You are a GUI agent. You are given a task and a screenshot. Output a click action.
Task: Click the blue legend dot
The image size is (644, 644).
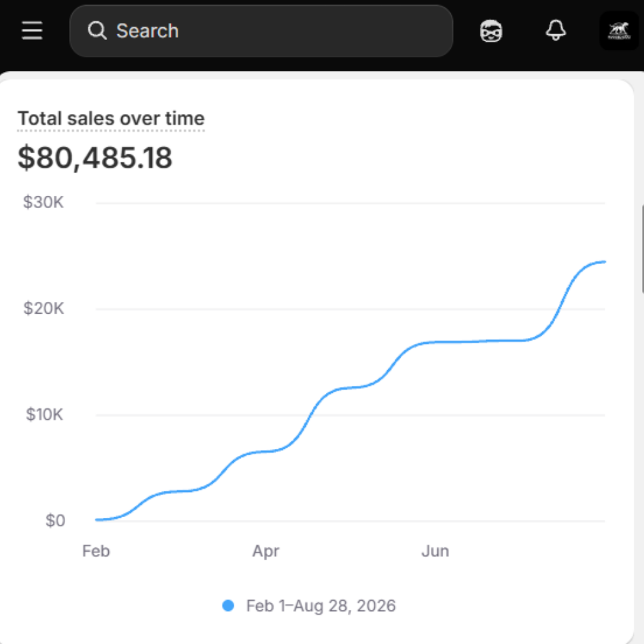click(x=228, y=605)
